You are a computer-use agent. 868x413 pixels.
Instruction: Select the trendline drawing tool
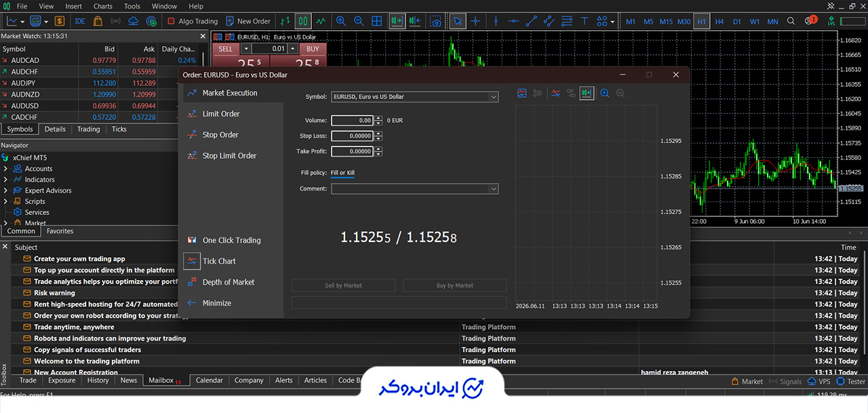pos(532,21)
